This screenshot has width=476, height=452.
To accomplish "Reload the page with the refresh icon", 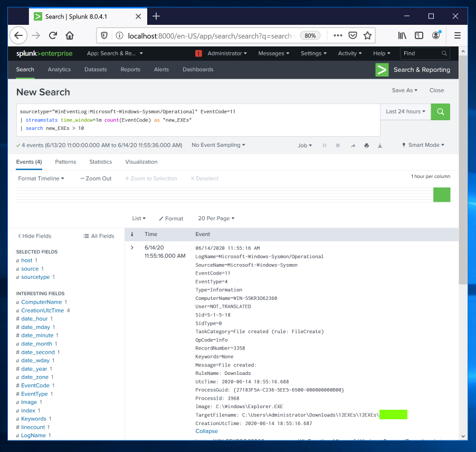I will pyautogui.click(x=53, y=35).
